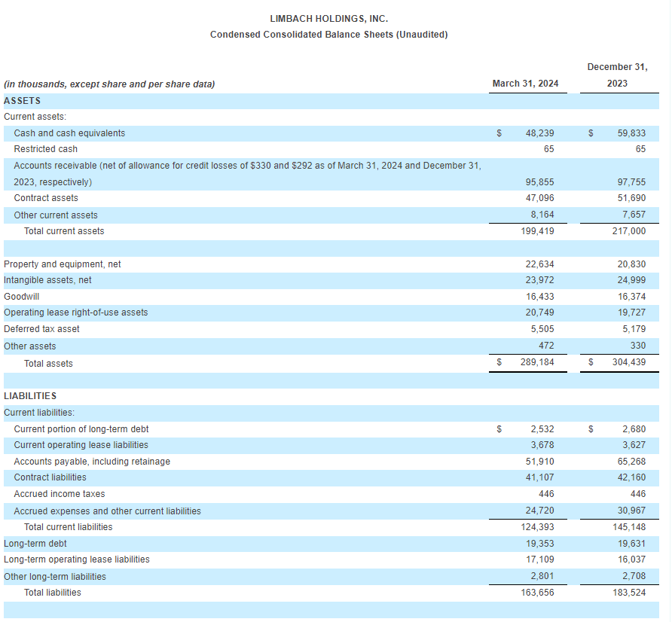672x622 pixels.
Task: Click the Other current assets label
Action: coord(56,215)
